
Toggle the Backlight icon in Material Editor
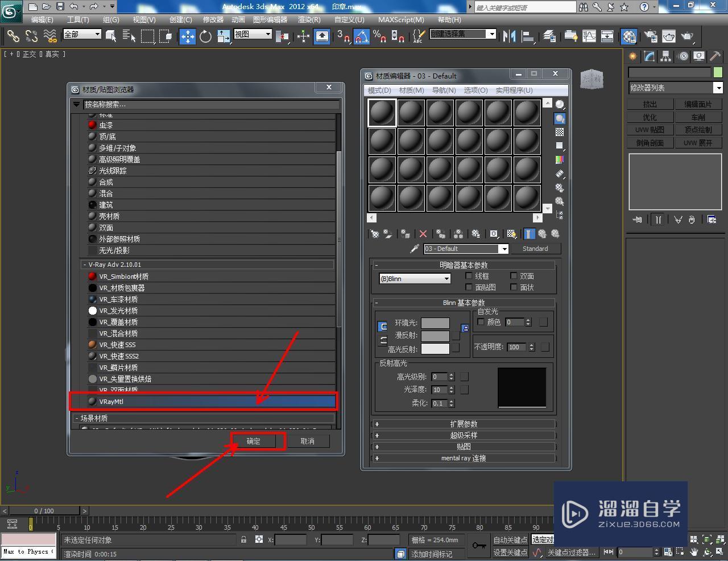coord(560,118)
